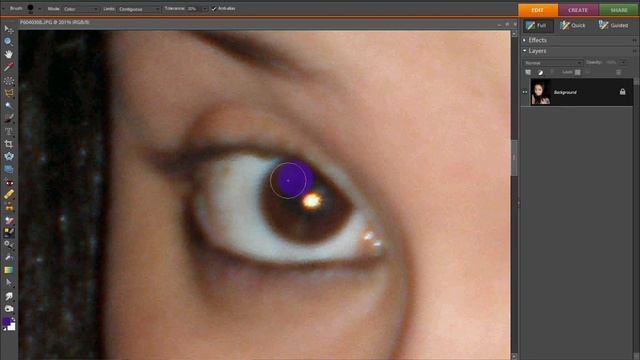Open the Brush preset picker dropdown
The image size is (640, 360).
coord(40,9)
